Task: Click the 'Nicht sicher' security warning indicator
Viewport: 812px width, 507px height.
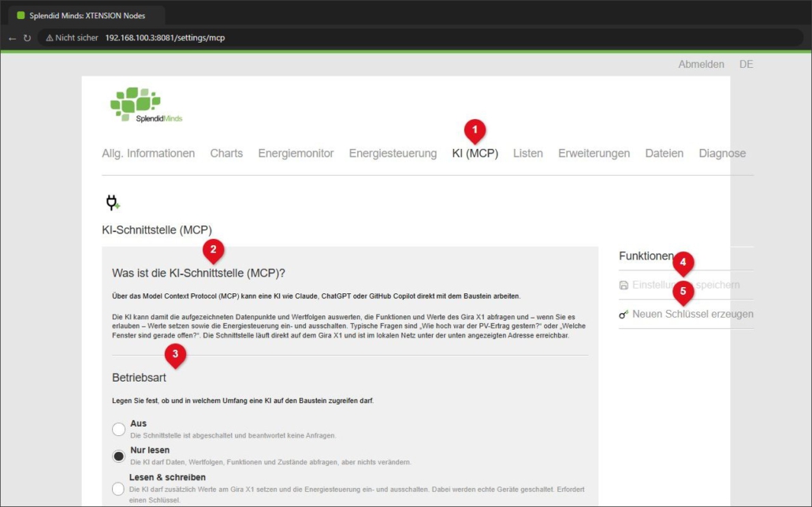Action: [72, 38]
